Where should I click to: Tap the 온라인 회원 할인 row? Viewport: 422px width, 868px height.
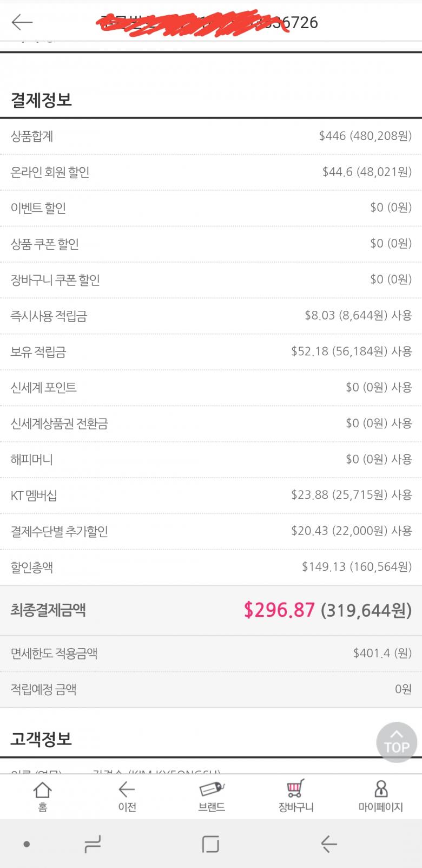point(211,172)
